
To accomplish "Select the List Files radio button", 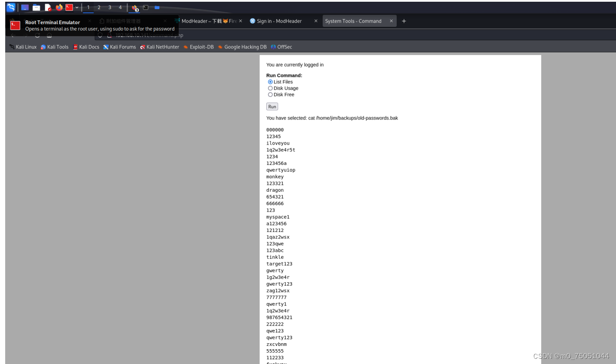I will (270, 81).
